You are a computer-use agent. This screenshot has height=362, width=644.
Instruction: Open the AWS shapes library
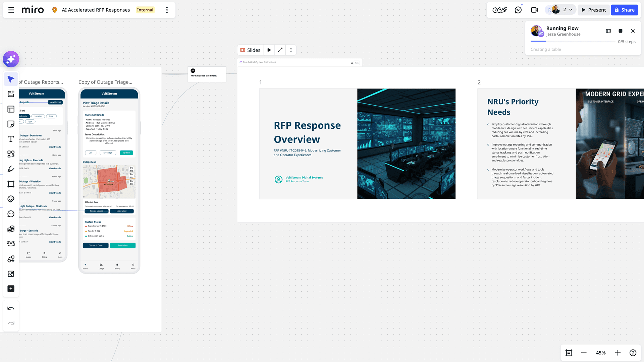11,243
